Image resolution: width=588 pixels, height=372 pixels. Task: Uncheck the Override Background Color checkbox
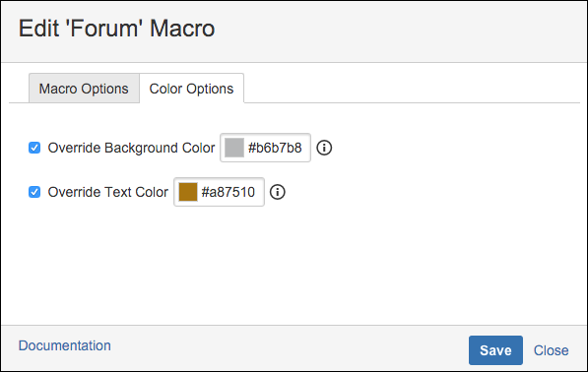pos(34,148)
